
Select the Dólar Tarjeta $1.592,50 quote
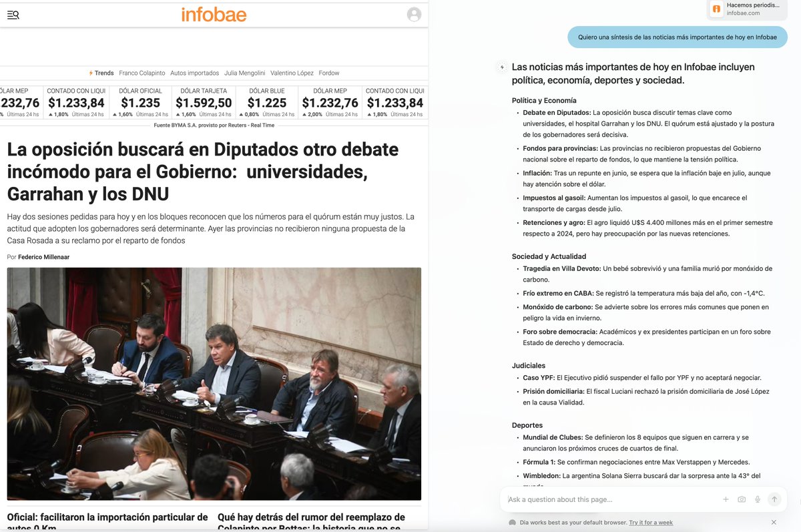(x=204, y=102)
